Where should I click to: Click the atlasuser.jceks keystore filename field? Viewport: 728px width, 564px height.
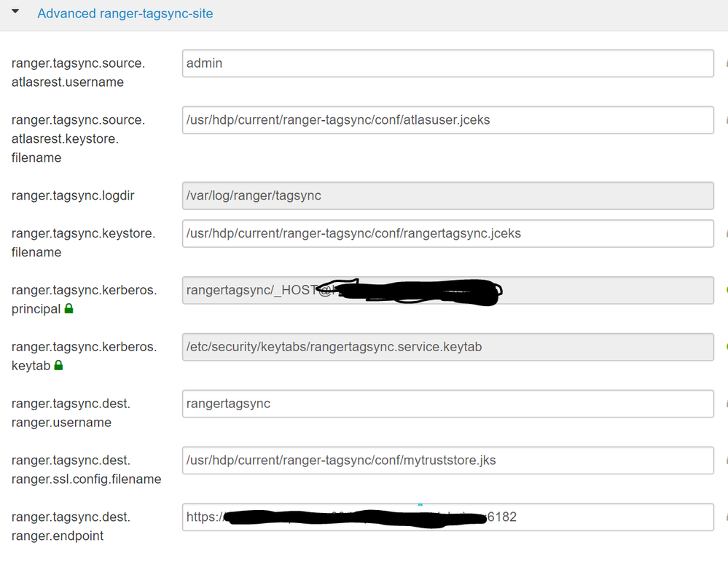447,120
